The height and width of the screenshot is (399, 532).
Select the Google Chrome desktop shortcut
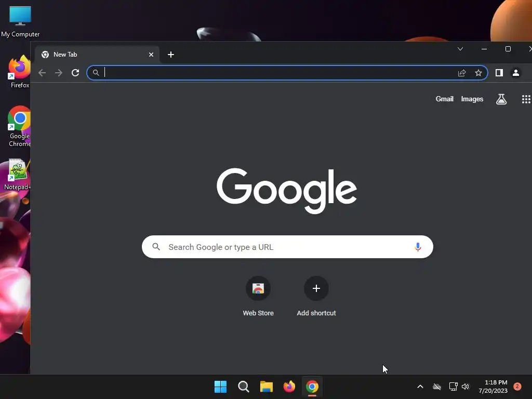coord(19,126)
